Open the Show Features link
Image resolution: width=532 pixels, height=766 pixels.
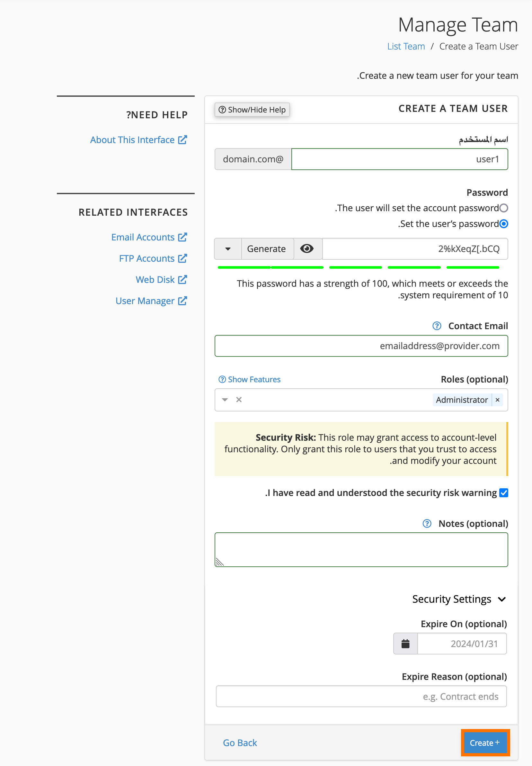coord(249,379)
